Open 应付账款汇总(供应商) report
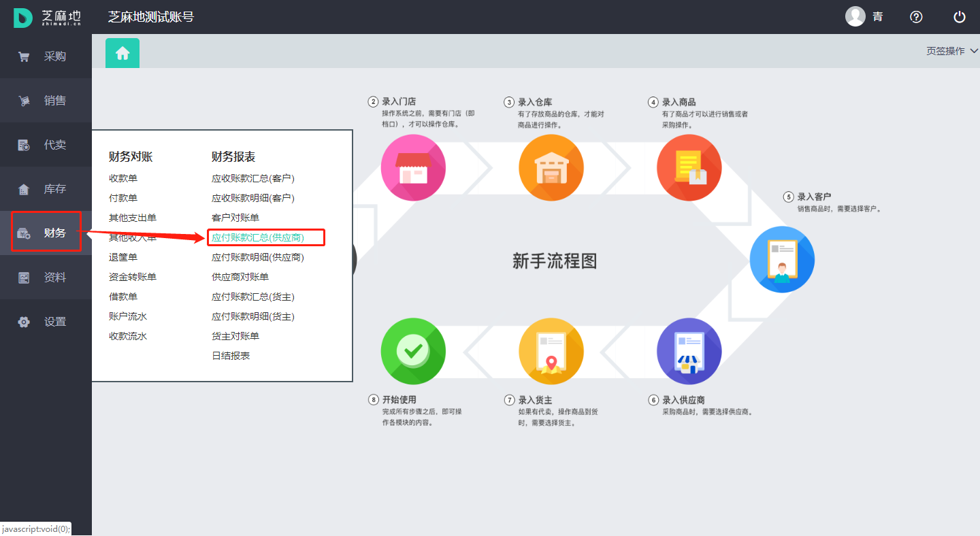Image resolution: width=980 pixels, height=536 pixels. (258, 237)
